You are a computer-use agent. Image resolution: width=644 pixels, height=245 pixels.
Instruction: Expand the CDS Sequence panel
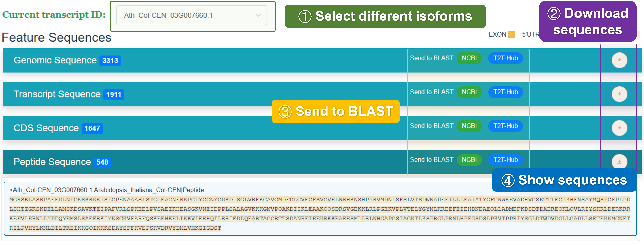46,128
